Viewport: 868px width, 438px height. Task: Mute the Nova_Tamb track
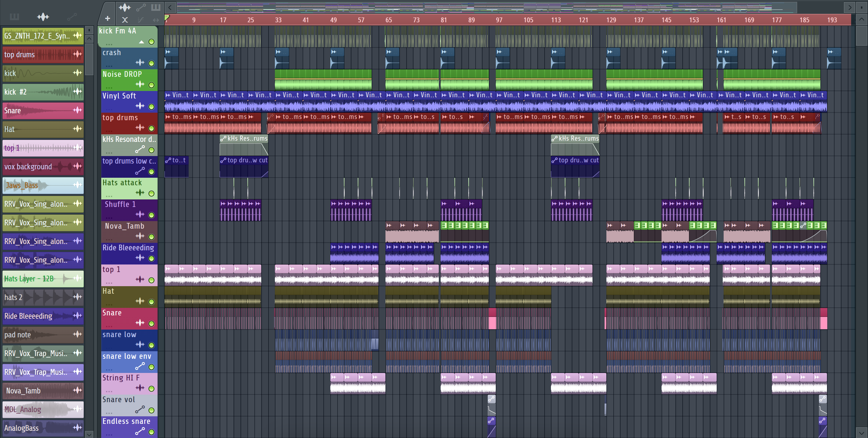click(152, 237)
